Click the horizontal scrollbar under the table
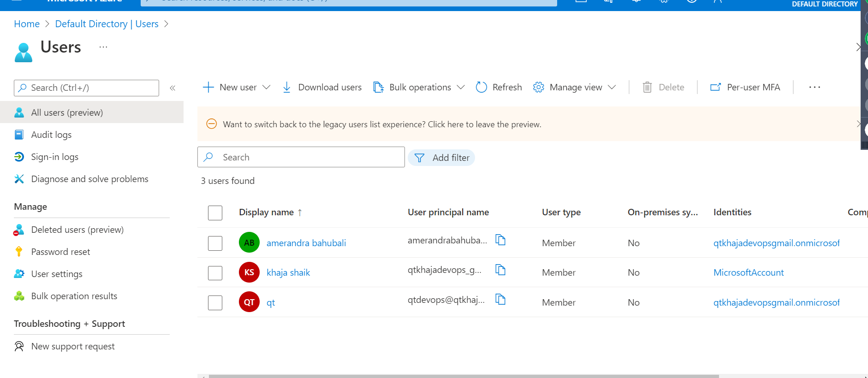Image resolution: width=868 pixels, height=378 pixels. point(464,376)
